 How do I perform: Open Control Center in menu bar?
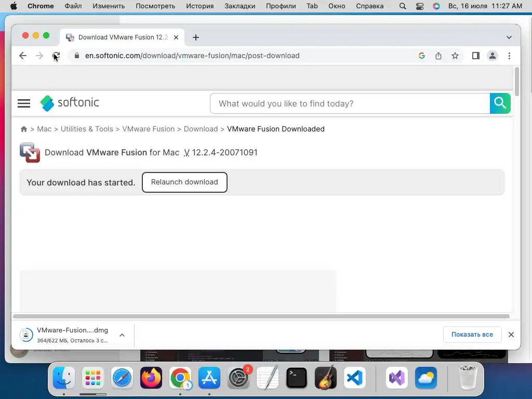420,6
